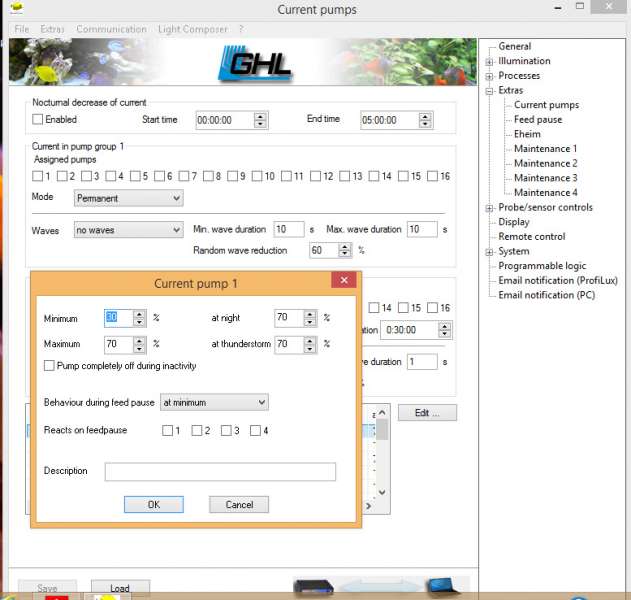
Task: Click the yellow app icon in title bar
Action: 16,7
